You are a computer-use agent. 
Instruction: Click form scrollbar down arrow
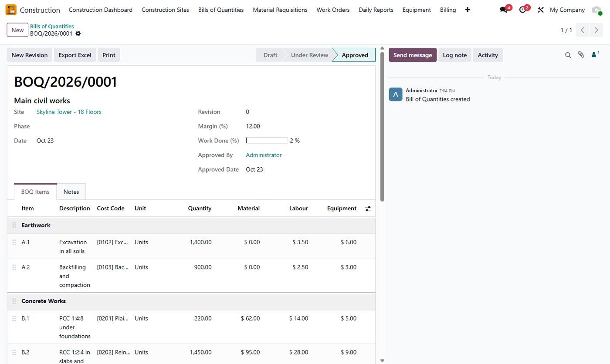(382, 361)
